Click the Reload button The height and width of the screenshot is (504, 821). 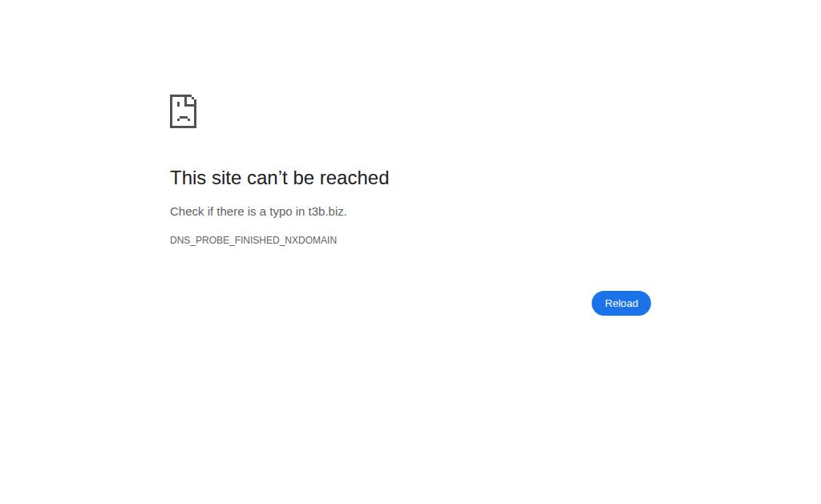point(621,303)
